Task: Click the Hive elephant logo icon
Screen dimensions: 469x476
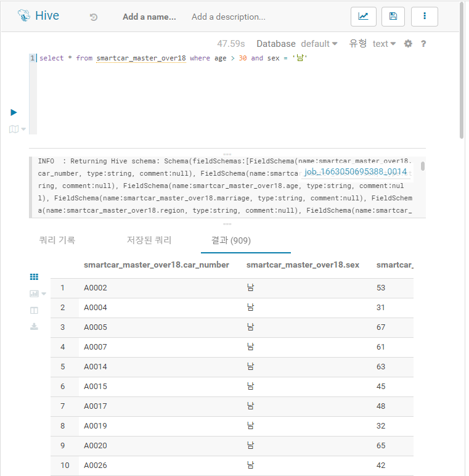Action: pyautogui.click(x=23, y=15)
